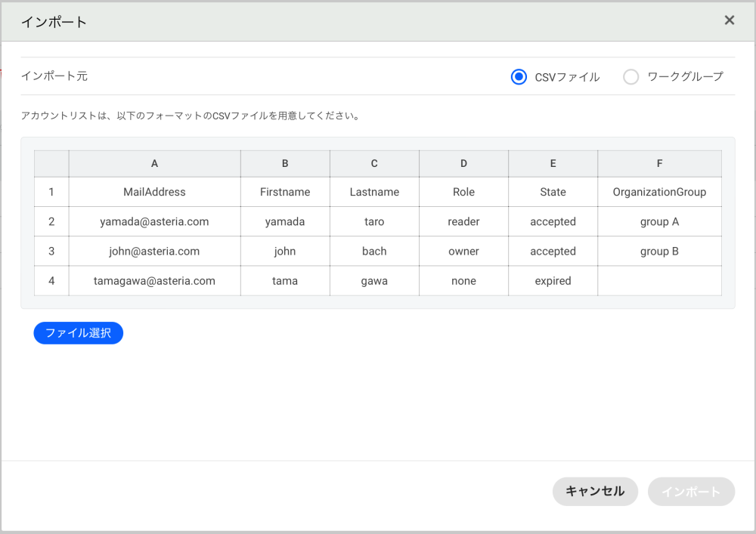Viewport: 756px width, 534px height.
Task: Close the import dialog with X
Action: click(730, 20)
